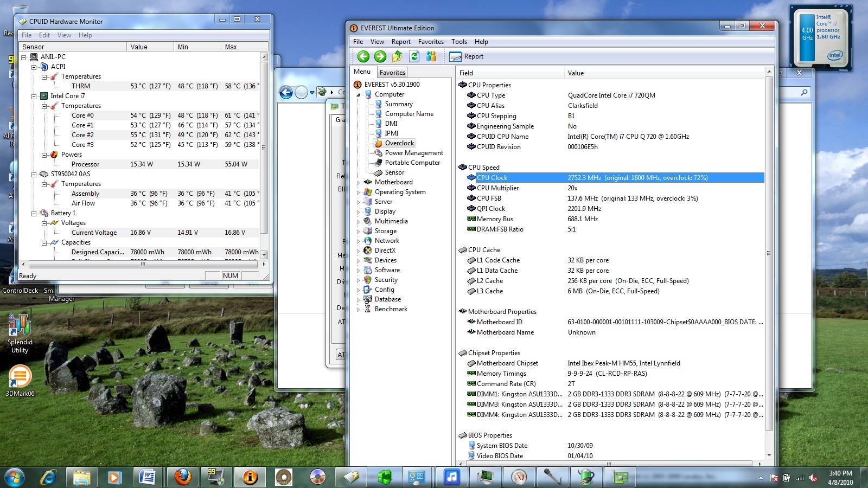Switch to the Menu tab in EVEREST sidebar
The width and height of the screenshot is (868, 488).
[x=362, y=72]
